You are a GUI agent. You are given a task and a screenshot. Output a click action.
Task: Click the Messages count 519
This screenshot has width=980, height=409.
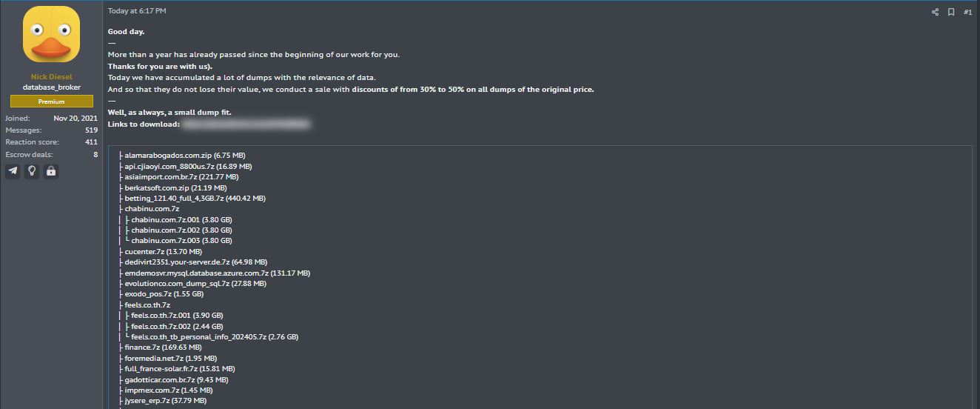tap(91, 130)
